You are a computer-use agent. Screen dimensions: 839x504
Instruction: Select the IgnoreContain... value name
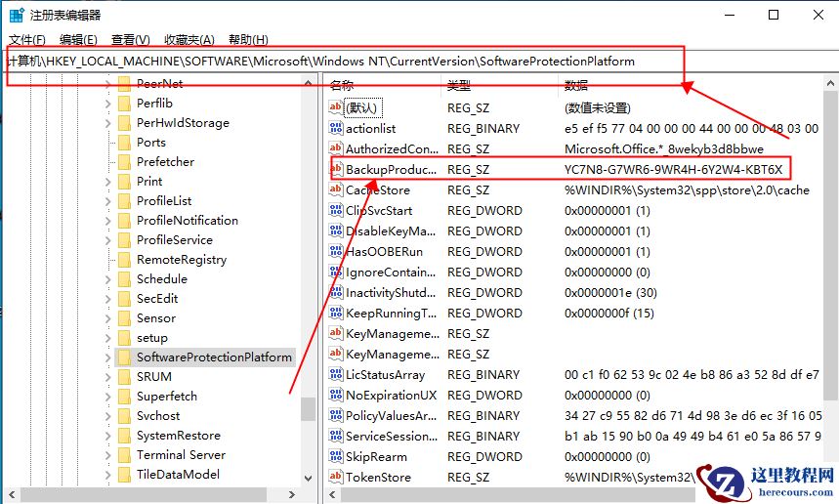click(391, 273)
